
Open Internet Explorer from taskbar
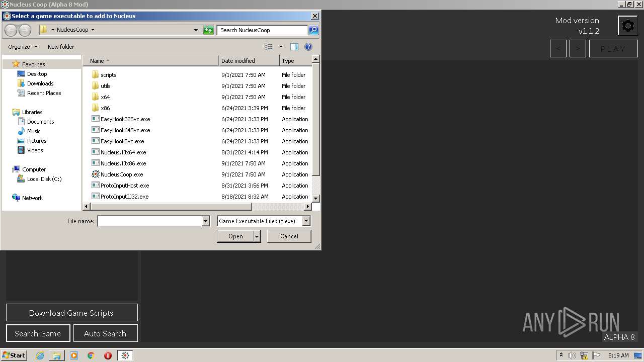tap(40, 355)
